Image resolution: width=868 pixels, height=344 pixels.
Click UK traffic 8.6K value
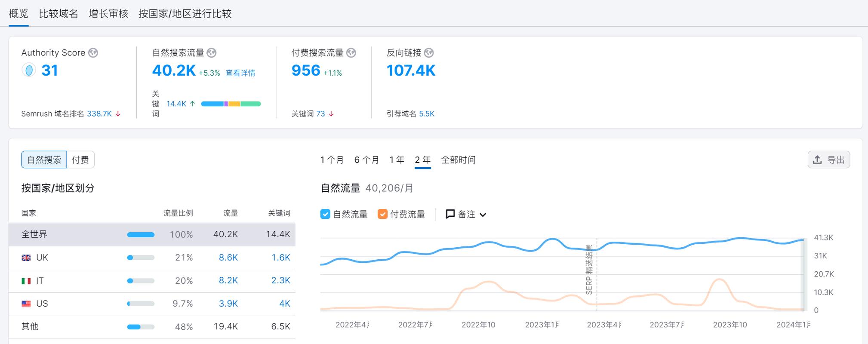[228, 258]
